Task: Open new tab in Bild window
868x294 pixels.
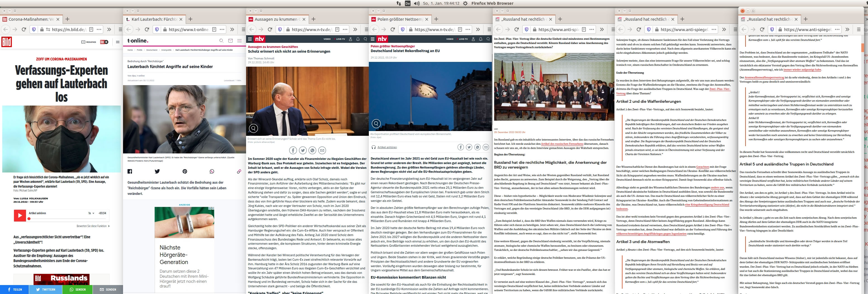Action: (67, 19)
